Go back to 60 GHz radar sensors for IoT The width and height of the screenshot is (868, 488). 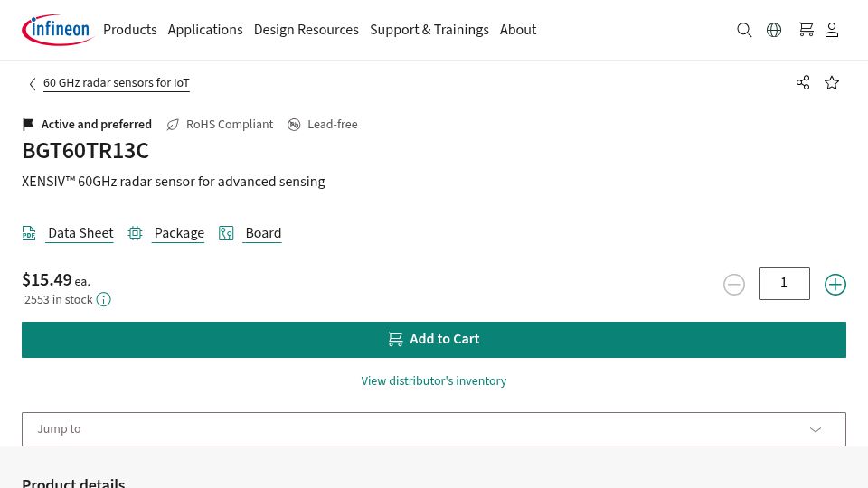point(117,83)
